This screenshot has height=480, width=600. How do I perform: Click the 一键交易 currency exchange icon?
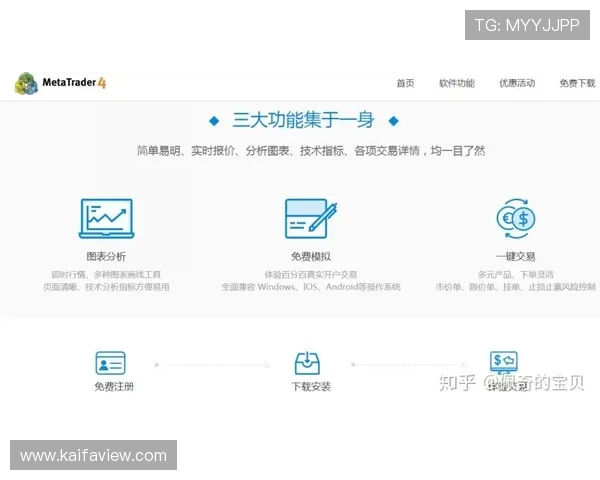coord(515,219)
